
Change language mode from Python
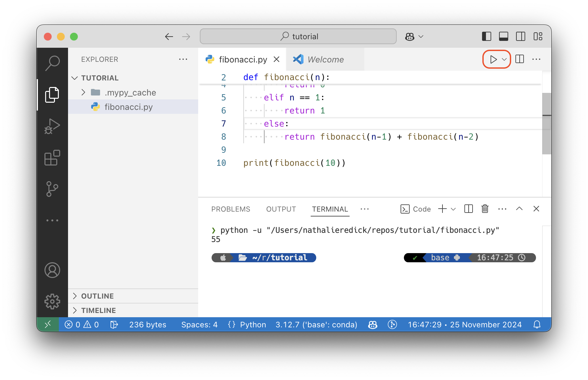(252, 324)
